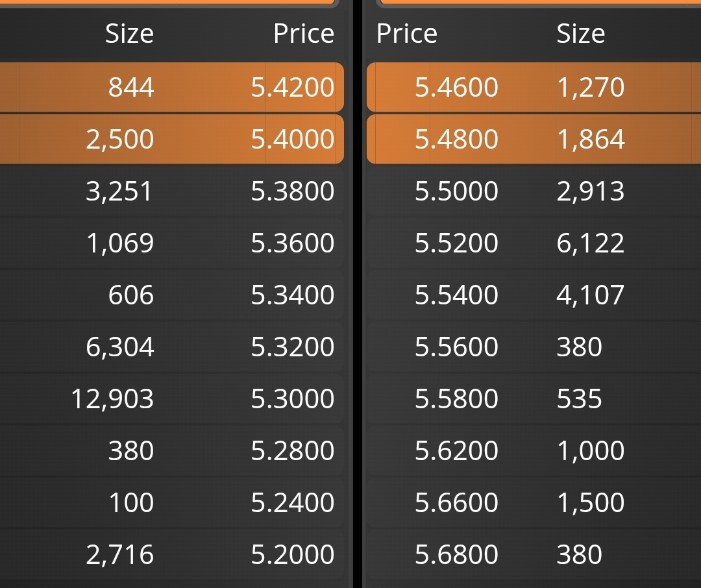Click the ask row at 5.5600
Viewport: 701px width, 588px height.
pyautogui.click(x=534, y=347)
